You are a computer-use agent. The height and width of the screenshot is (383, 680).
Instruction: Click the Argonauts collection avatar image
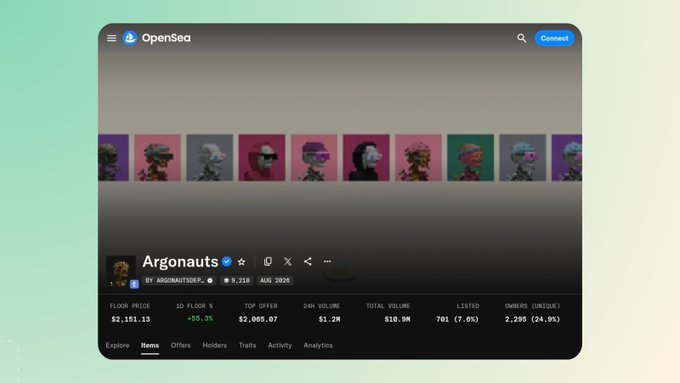click(121, 271)
